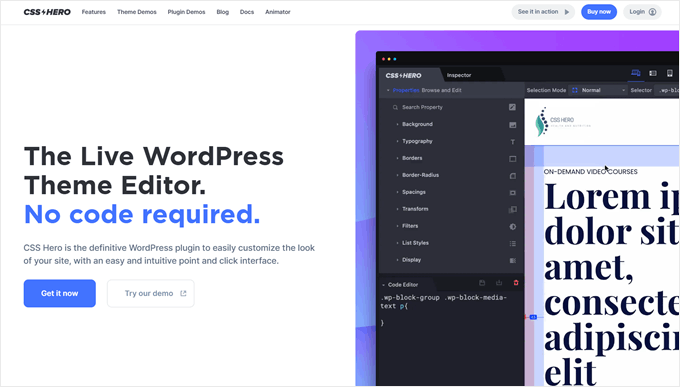This screenshot has width=680, height=387.
Task: Click the Selector input field
Action: click(667, 90)
